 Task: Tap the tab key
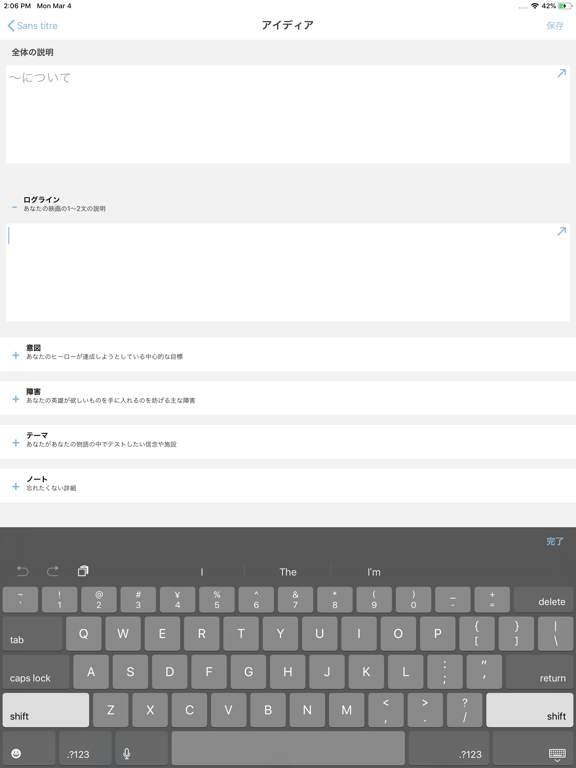[x=32, y=633]
